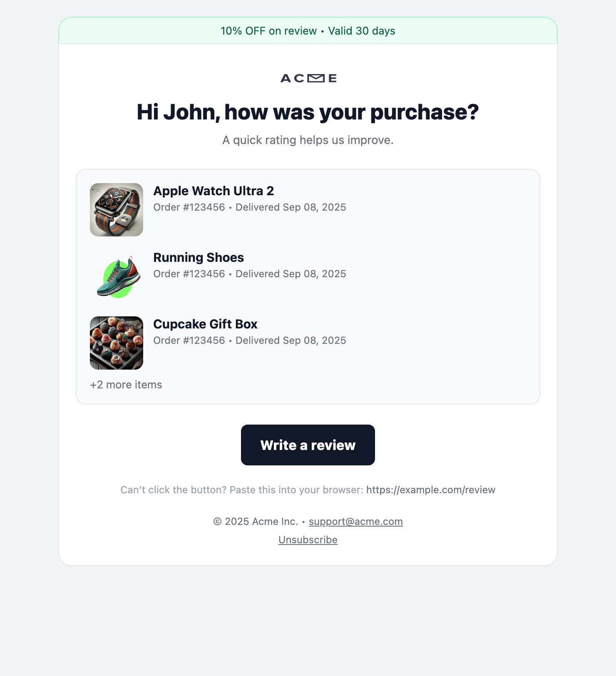Click the Apple Watch product thumbnail
The height and width of the screenshot is (676, 616).
pyautogui.click(x=117, y=210)
